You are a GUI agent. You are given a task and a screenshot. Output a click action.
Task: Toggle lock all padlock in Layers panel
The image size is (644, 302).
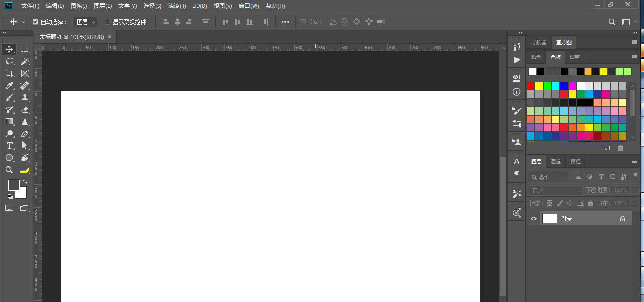(x=590, y=203)
